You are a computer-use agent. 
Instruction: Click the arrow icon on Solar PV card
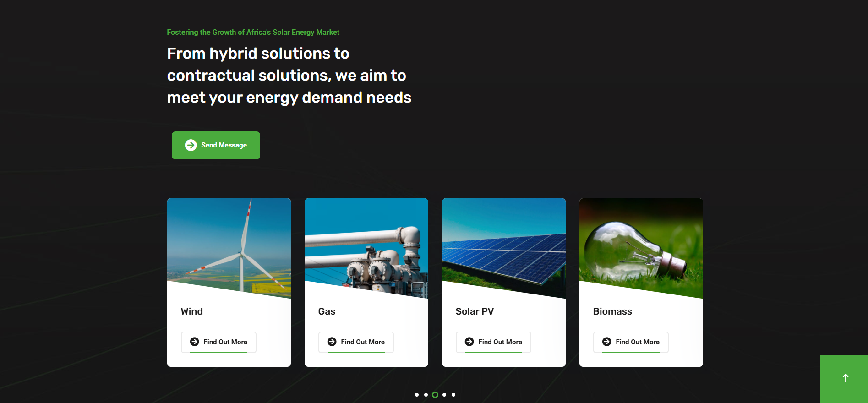tap(469, 342)
